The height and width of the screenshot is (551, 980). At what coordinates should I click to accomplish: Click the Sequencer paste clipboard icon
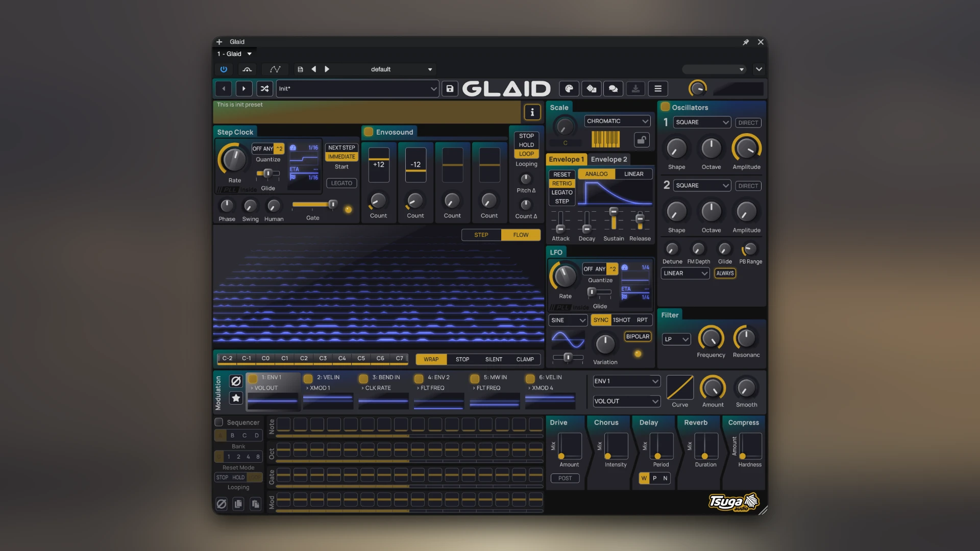click(x=256, y=504)
